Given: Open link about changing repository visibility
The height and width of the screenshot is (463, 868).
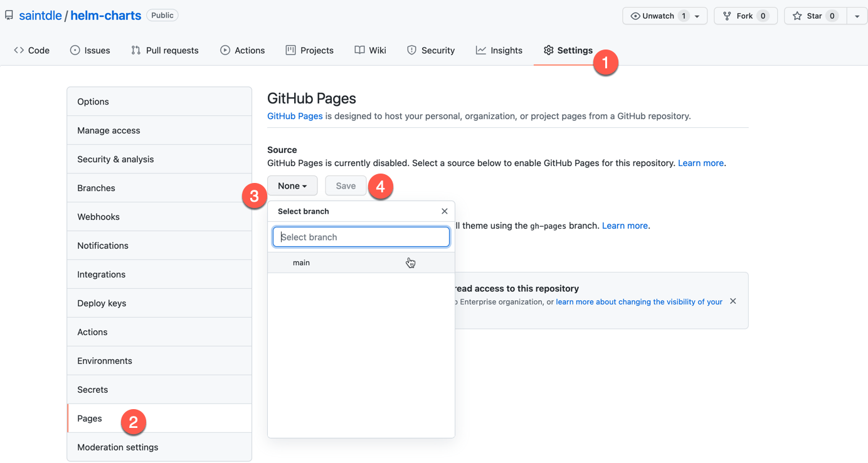Looking at the screenshot, I should point(639,302).
